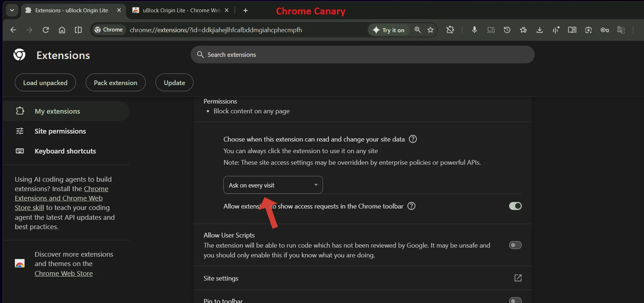Open the extensions puzzle icon in toolbar
This screenshot has height=303, width=644.
pyautogui.click(x=450, y=30)
